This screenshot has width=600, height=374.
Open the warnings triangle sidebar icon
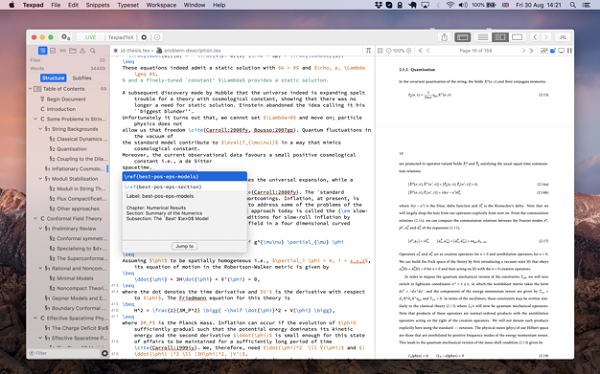point(83,51)
